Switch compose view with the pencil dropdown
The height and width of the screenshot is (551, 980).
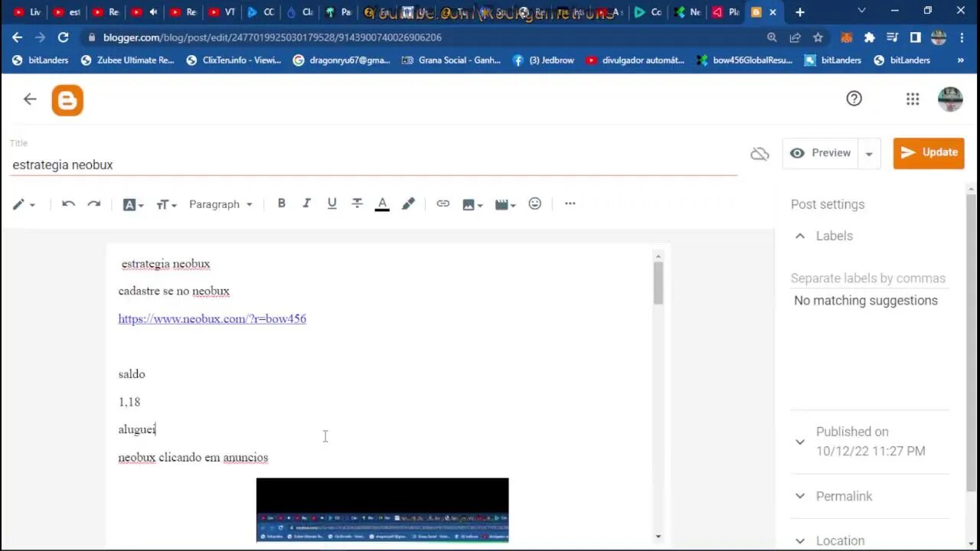[24, 204]
